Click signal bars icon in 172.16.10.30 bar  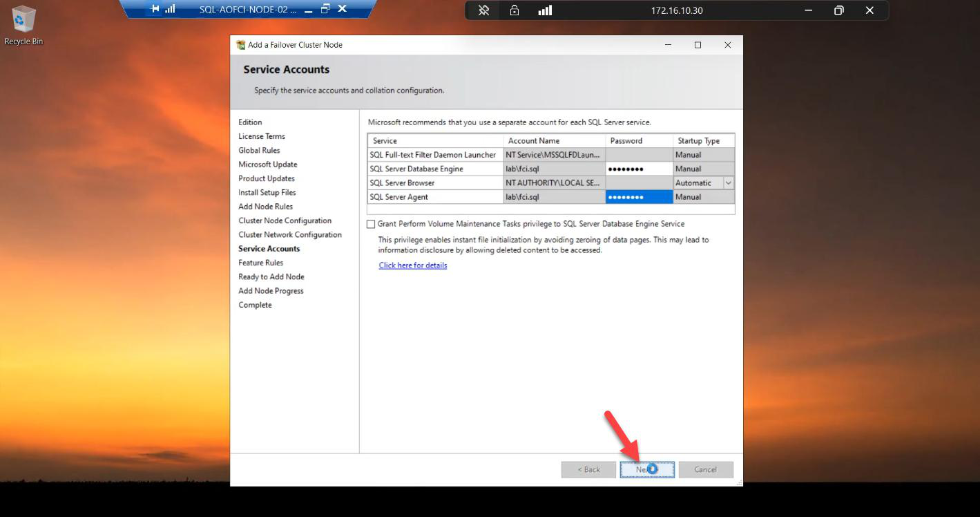pos(545,10)
